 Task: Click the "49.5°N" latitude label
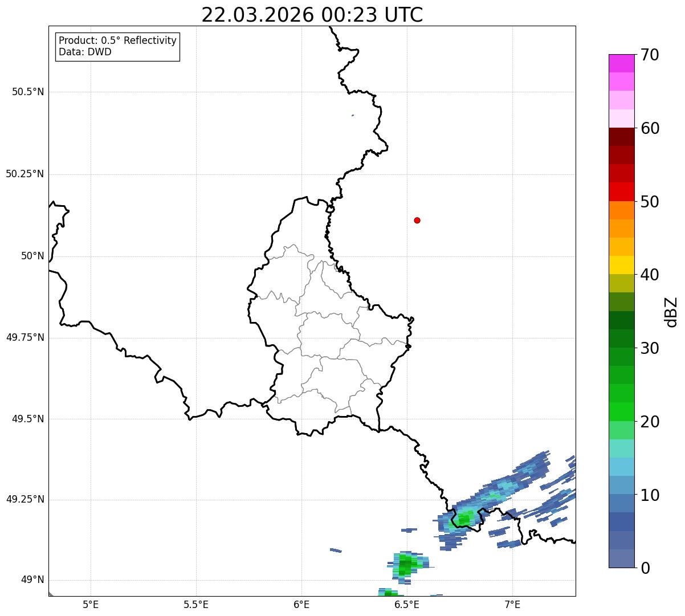tap(28, 419)
